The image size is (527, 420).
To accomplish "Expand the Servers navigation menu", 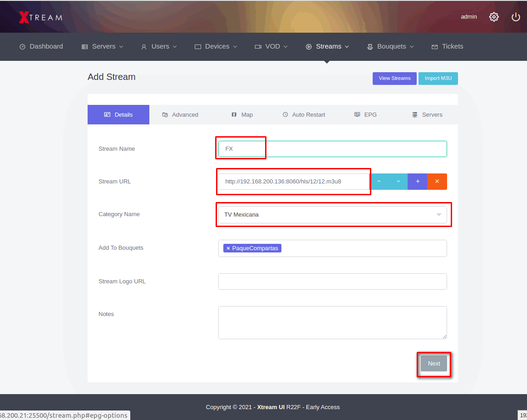I will [103, 46].
